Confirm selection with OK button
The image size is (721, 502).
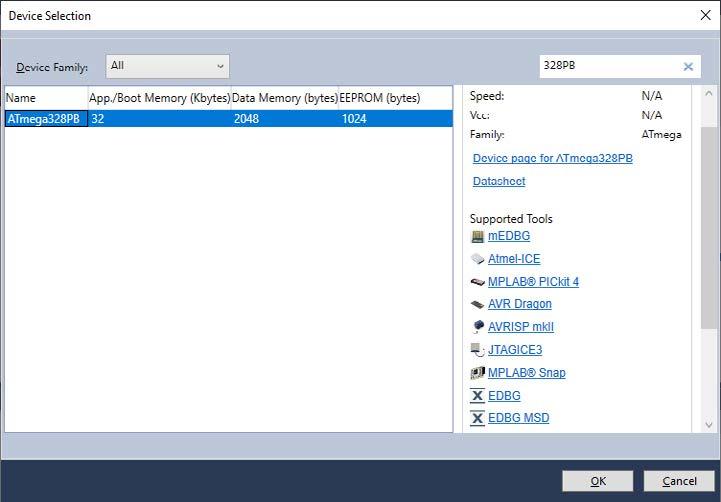(x=597, y=481)
